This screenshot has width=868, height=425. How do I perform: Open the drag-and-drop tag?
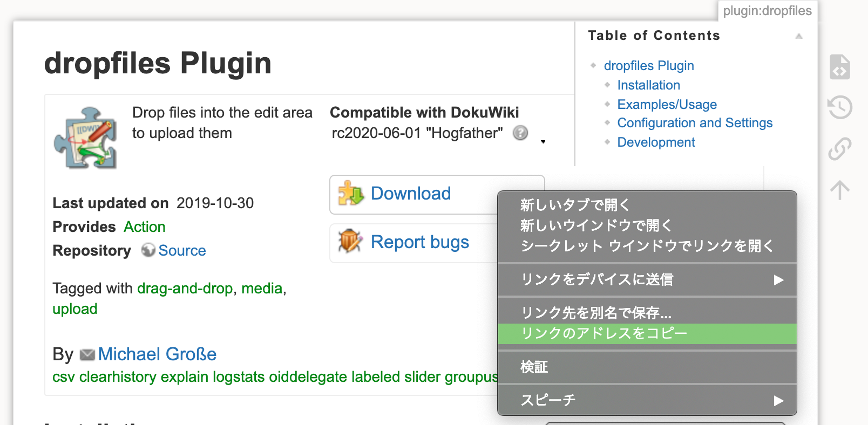click(185, 289)
